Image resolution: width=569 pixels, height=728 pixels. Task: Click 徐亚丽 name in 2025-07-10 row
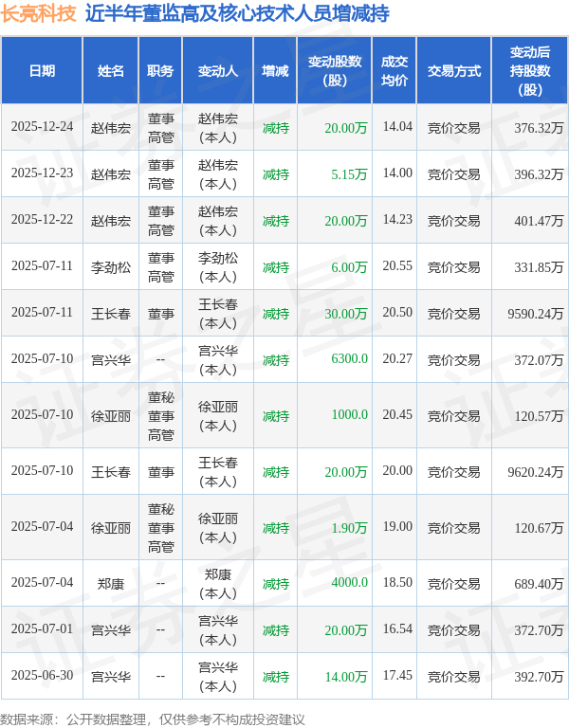click(111, 416)
